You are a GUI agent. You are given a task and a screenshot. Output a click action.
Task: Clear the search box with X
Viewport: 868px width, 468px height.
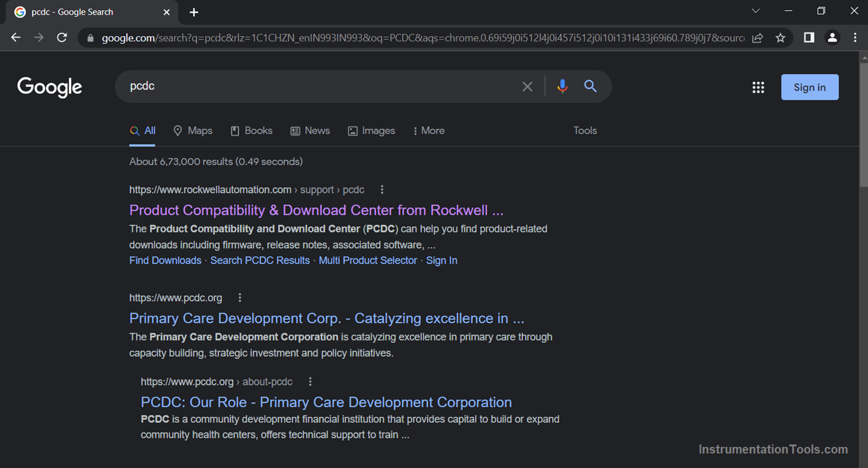527,87
